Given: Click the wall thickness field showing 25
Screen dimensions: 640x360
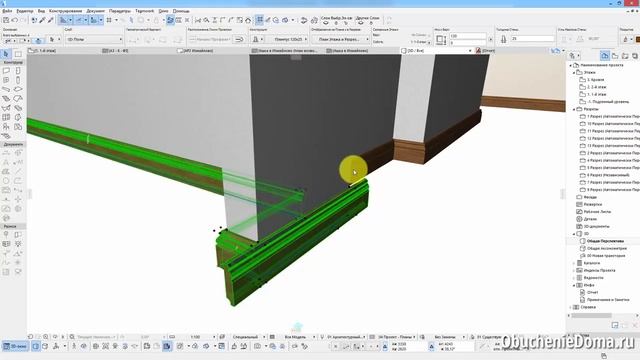Looking at the screenshot, I should tap(532, 38).
